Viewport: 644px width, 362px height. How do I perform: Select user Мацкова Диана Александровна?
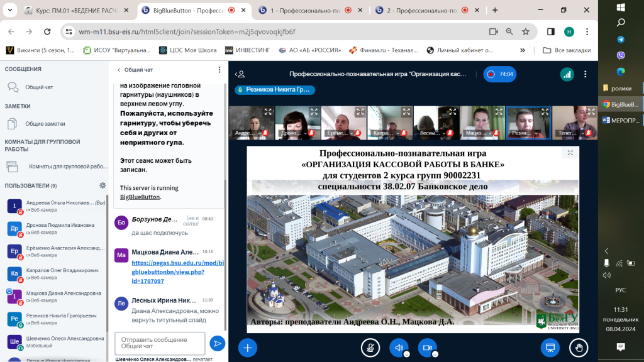56,297
